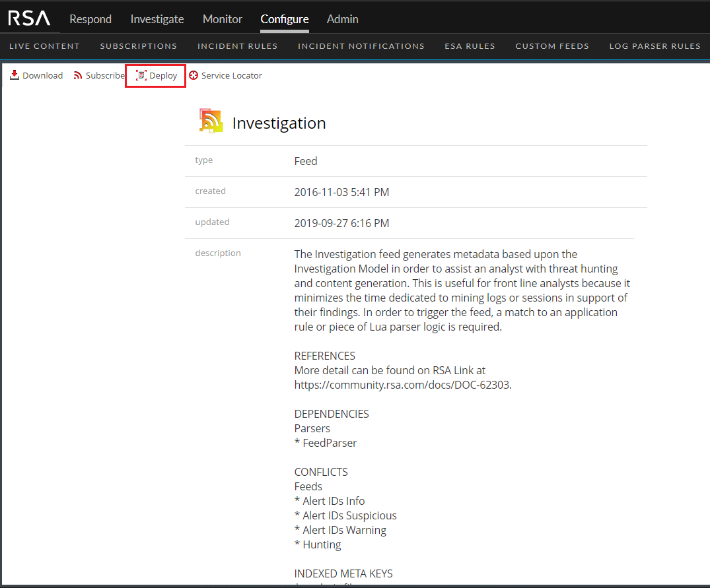Click the Subscribe RSS icon
This screenshot has width=710, height=588.
(x=78, y=75)
